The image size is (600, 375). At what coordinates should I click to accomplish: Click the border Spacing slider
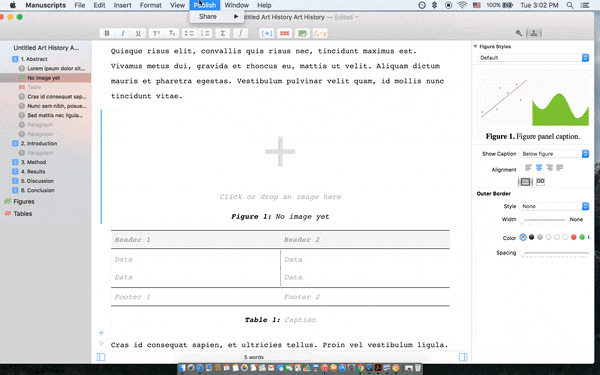click(554, 253)
